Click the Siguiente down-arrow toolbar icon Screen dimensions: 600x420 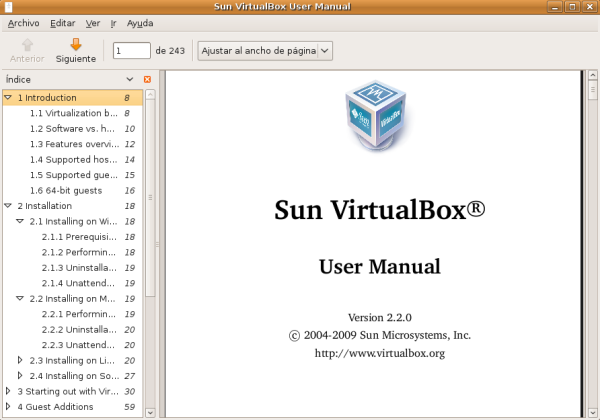(75, 44)
